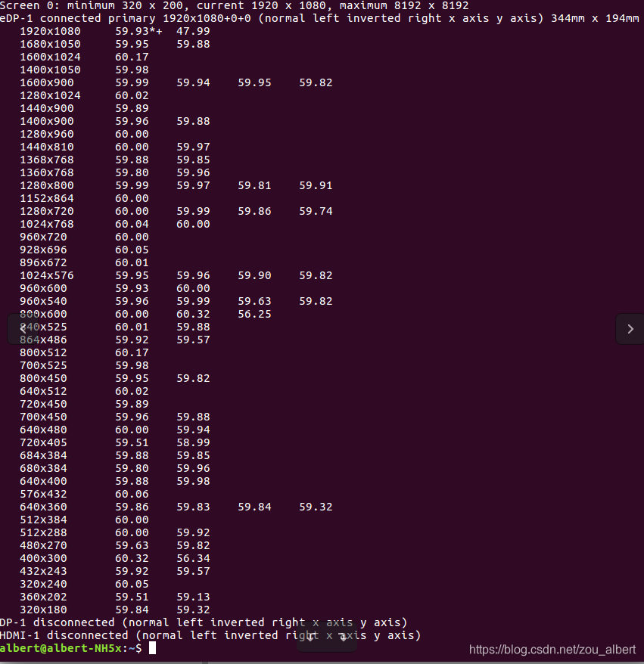The height and width of the screenshot is (664, 644).
Task: Click the 320x240 resolution entry
Action: 43,584
